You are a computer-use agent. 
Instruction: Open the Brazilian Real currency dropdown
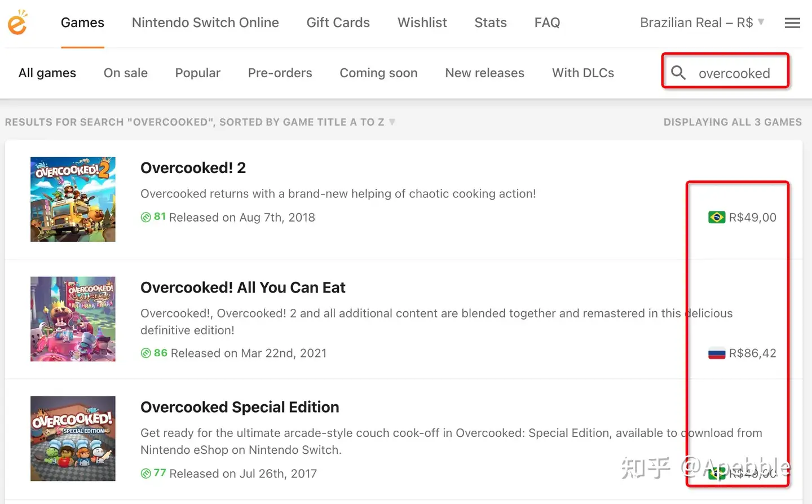point(702,23)
